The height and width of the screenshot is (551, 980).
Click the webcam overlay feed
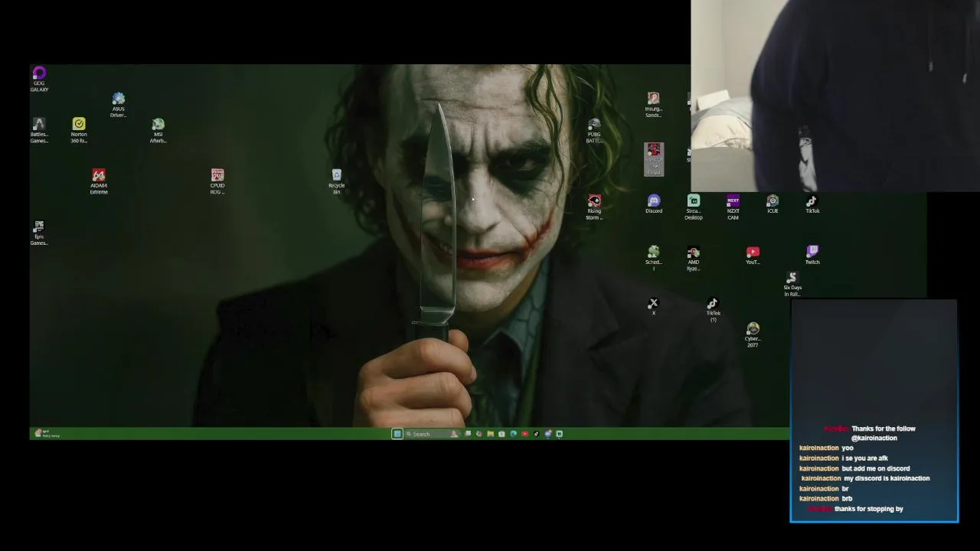835,95
